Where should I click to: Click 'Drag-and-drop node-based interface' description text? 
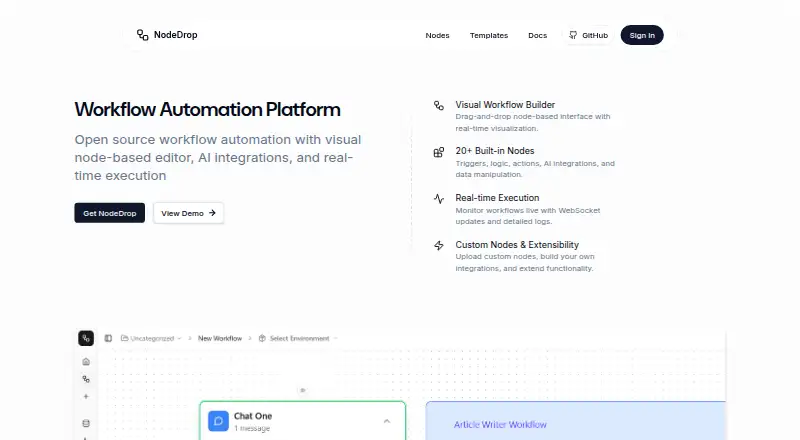533,123
